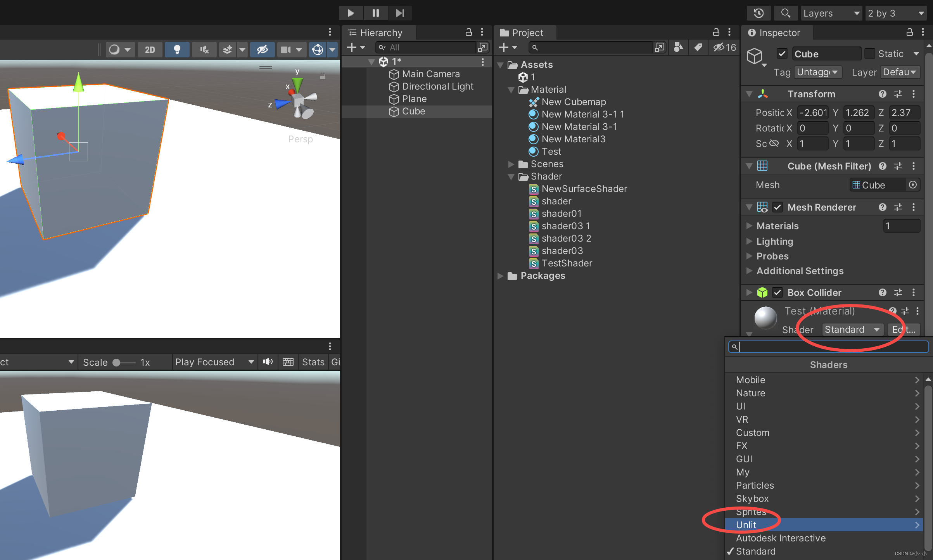The height and width of the screenshot is (560, 933).
Task: Advance one frame with the Step button
Action: [400, 13]
